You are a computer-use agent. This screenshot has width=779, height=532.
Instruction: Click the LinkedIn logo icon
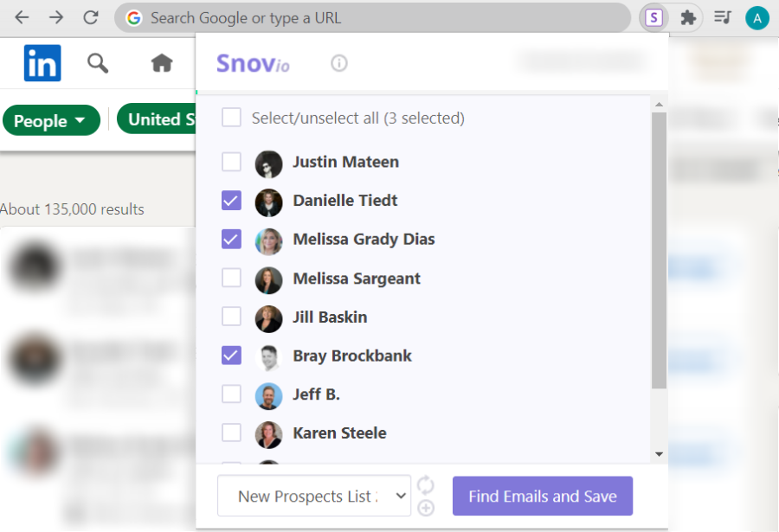pyautogui.click(x=42, y=63)
